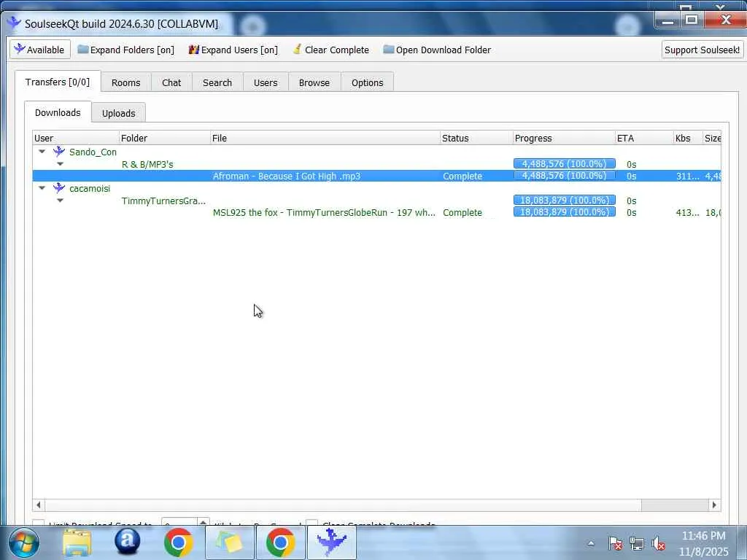This screenshot has height=560, width=747.
Task: Open Sticky Notes from the taskbar
Action: 229,542
